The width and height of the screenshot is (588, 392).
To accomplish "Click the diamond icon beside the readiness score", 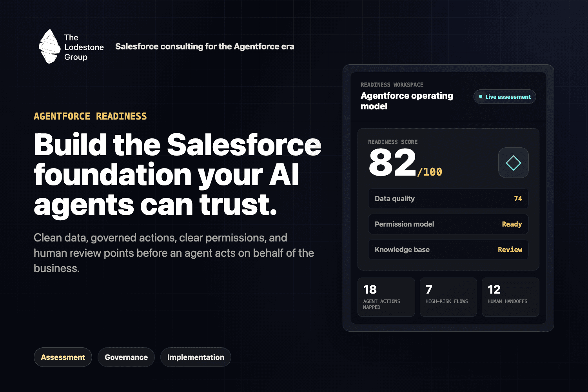I will coord(513,163).
